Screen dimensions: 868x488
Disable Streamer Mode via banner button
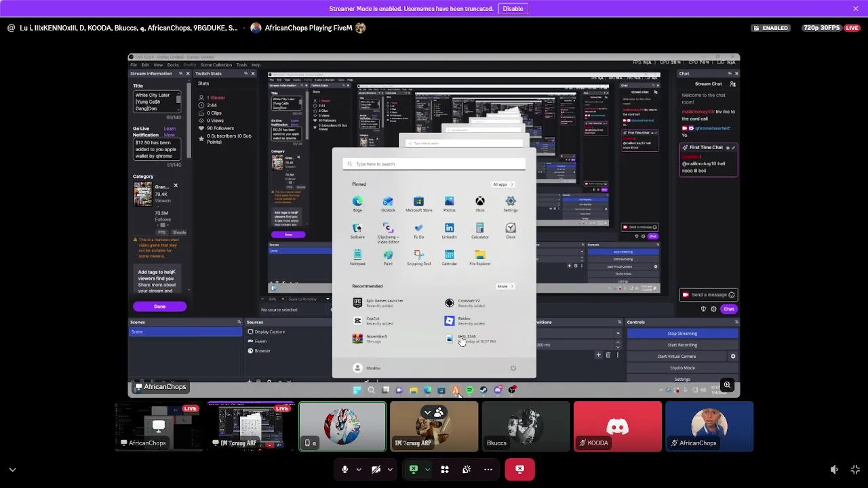(x=513, y=9)
